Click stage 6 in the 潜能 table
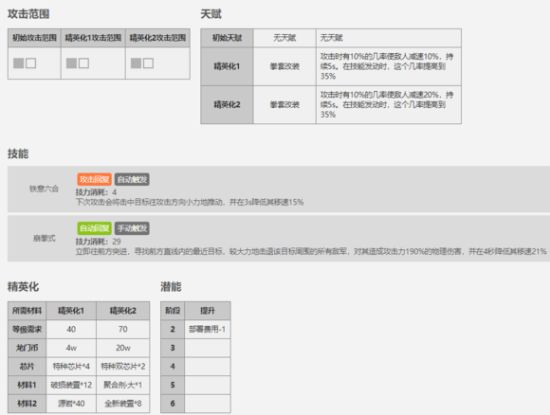 coord(173,403)
